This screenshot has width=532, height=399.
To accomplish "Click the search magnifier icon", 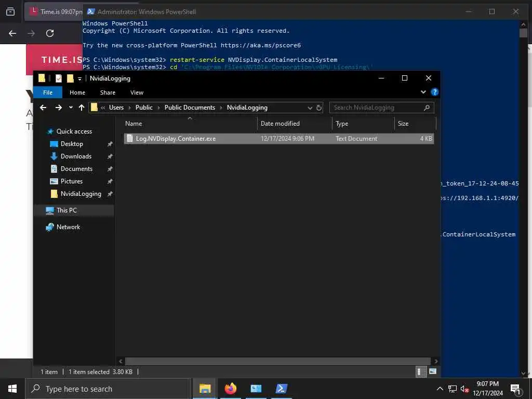I will point(427,108).
